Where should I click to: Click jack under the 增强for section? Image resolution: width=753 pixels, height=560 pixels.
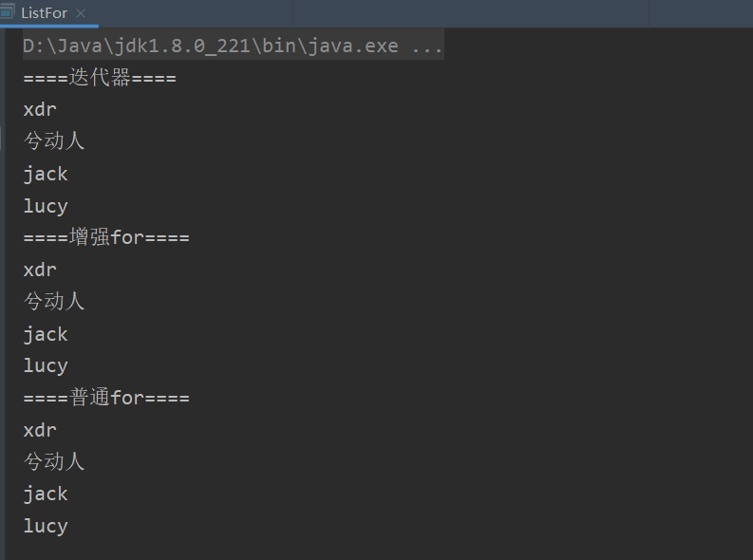[46, 334]
